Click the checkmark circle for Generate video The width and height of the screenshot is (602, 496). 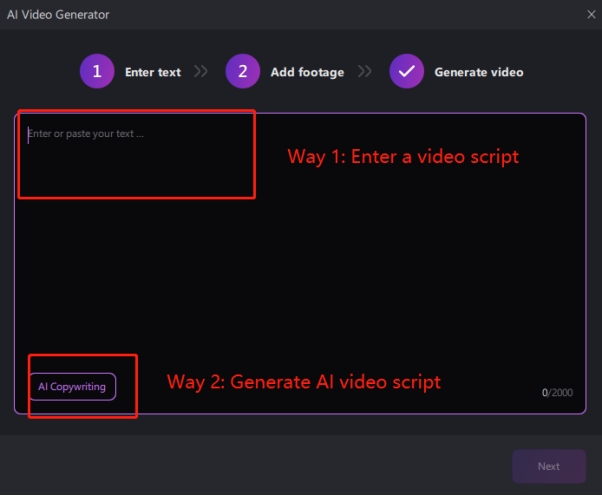(406, 72)
